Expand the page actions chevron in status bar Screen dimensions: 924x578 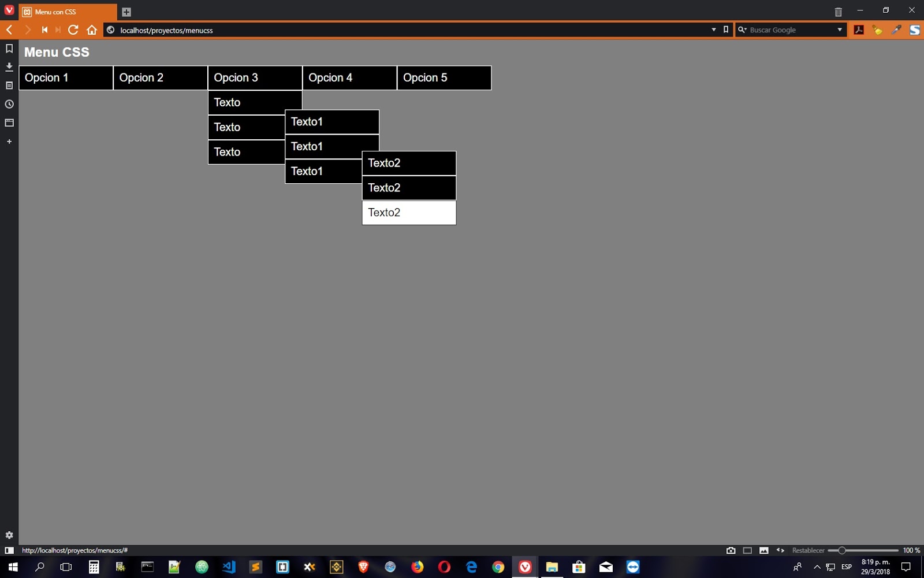pyautogui.click(x=781, y=551)
